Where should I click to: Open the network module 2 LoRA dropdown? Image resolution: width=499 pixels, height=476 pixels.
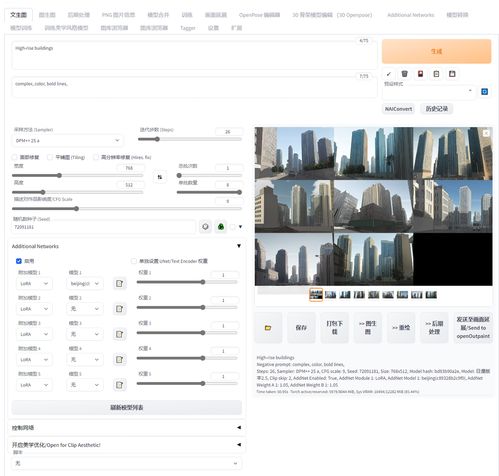pos(34,309)
